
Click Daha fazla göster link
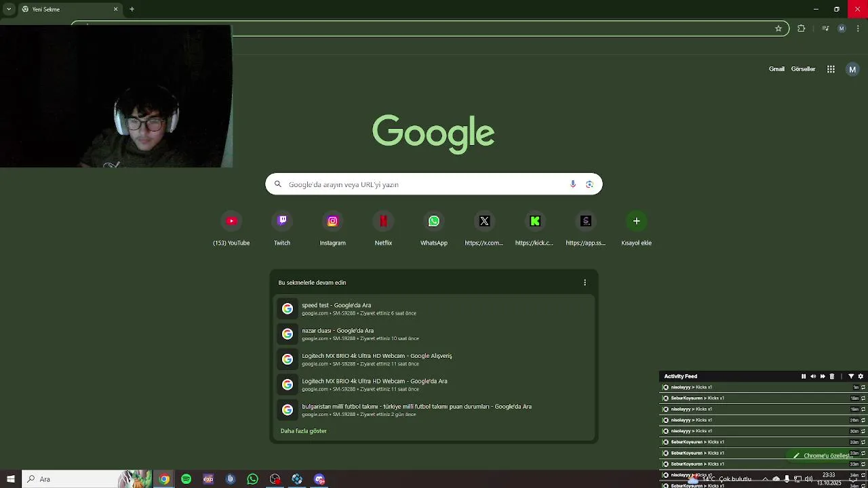coord(303,431)
